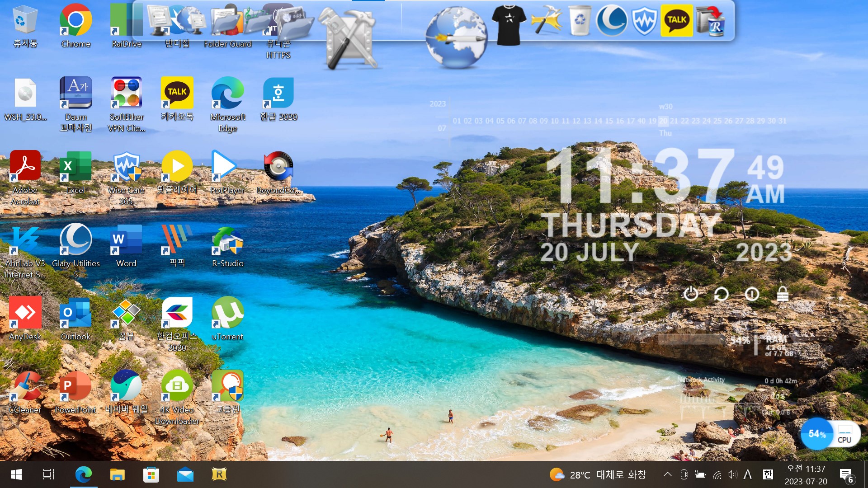Click the CPU label widget
This screenshot has height=488, width=868.
(x=844, y=434)
